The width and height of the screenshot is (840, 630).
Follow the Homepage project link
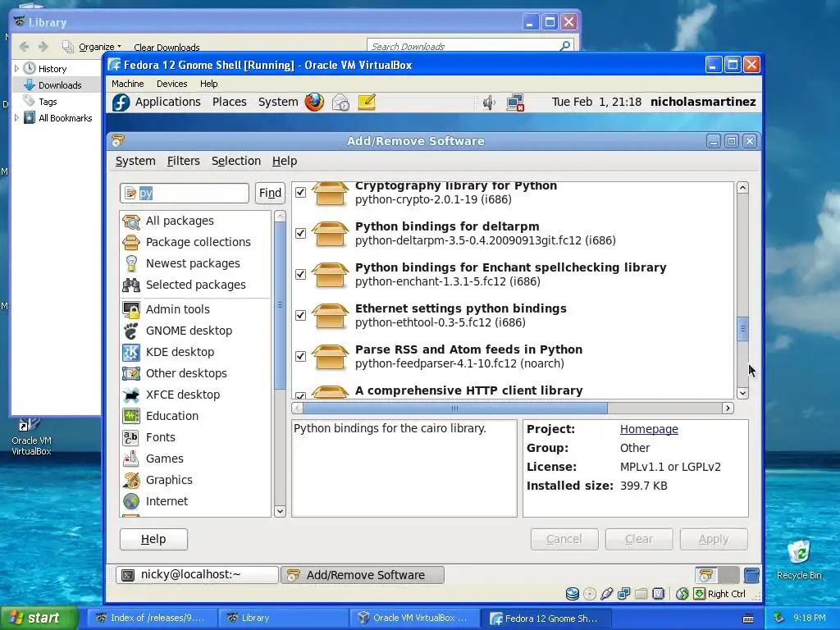coord(649,429)
